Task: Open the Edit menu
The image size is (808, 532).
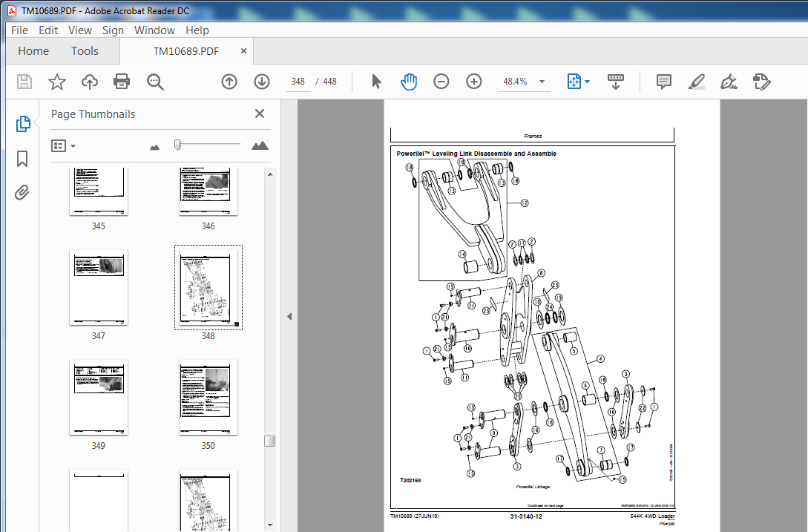Action: tap(48, 30)
